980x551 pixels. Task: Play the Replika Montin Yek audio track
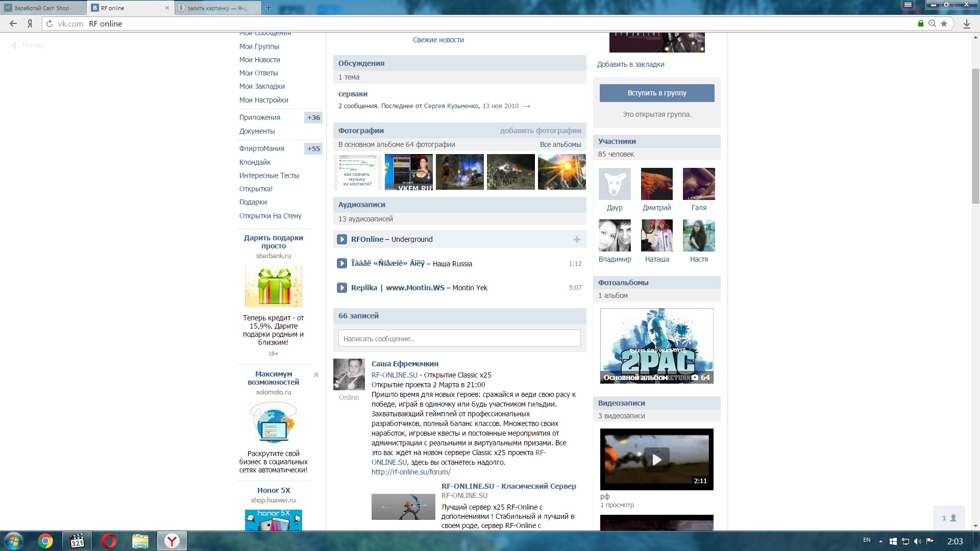[342, 288]
